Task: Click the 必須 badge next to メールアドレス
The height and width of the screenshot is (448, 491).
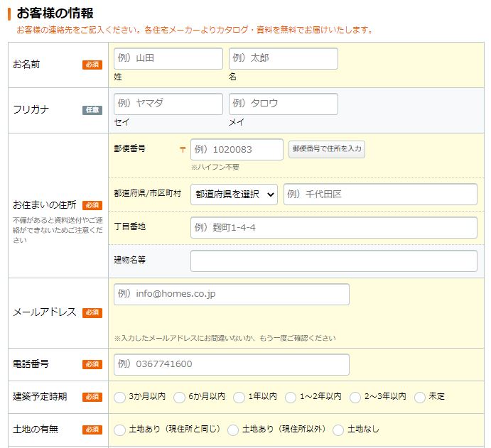Action: click(x=92, y=312)
